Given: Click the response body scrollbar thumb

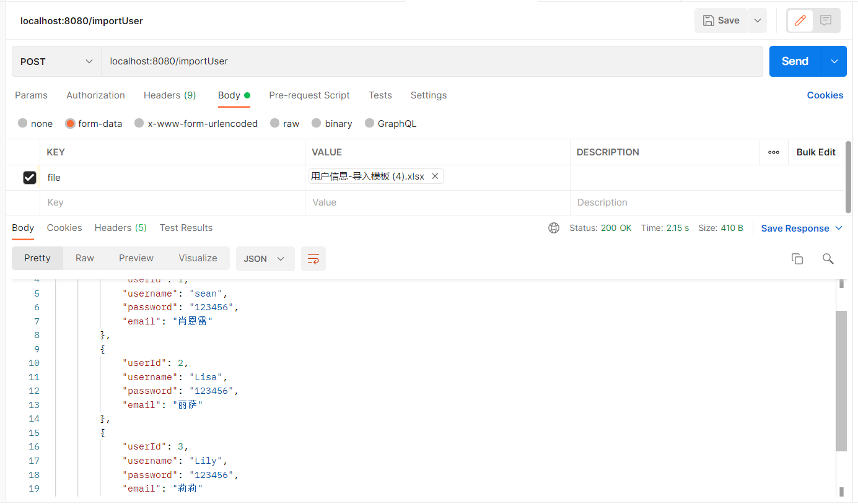Looking at the screenshot, I should click(x=841, y=381).
